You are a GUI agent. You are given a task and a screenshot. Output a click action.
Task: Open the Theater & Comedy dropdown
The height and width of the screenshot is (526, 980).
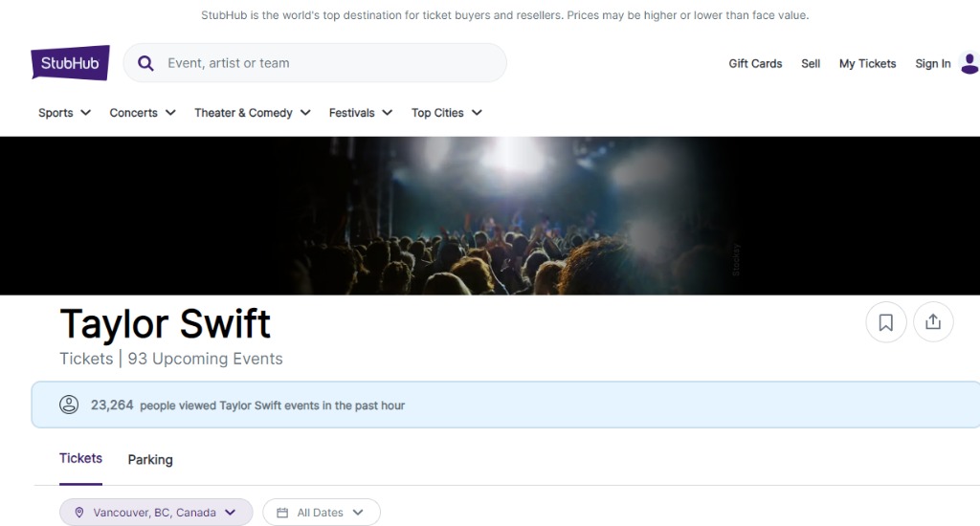(x=253, y=113)
